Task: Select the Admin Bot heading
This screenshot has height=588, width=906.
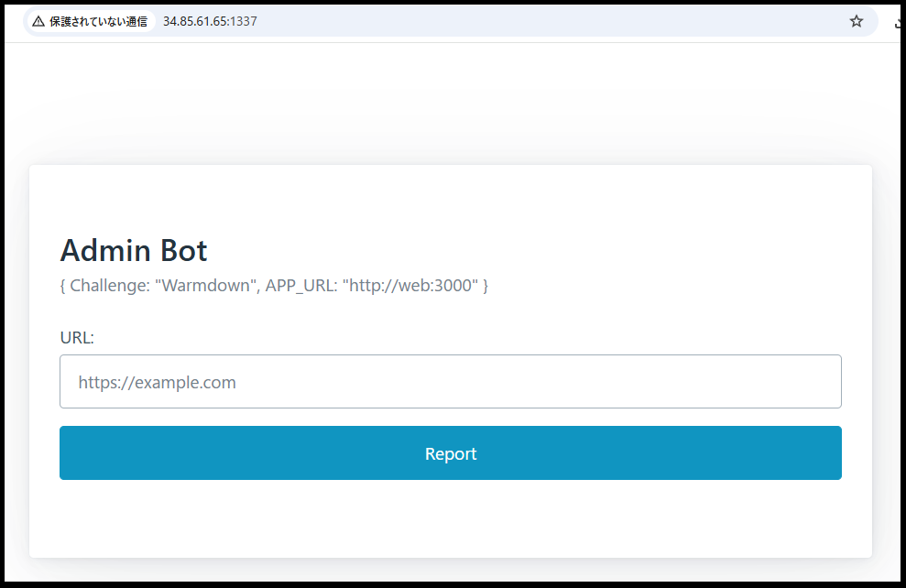Action: point(134,250)
